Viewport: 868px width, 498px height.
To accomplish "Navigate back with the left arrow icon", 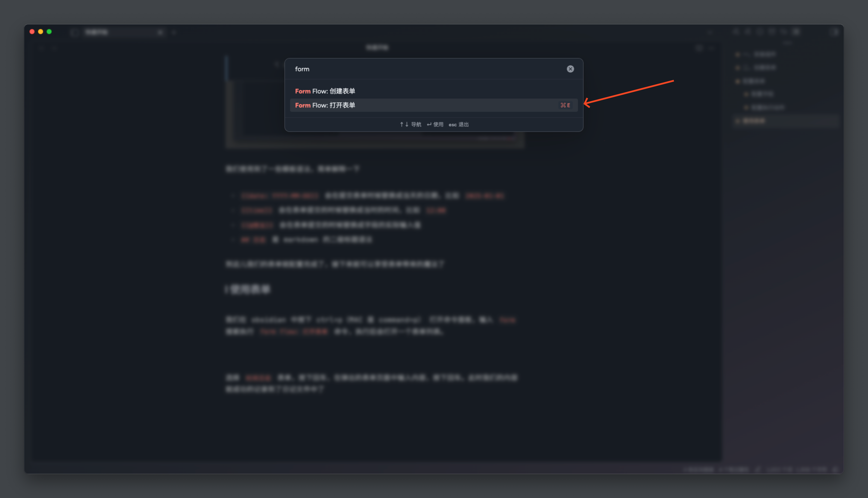I will pos(41,48).
